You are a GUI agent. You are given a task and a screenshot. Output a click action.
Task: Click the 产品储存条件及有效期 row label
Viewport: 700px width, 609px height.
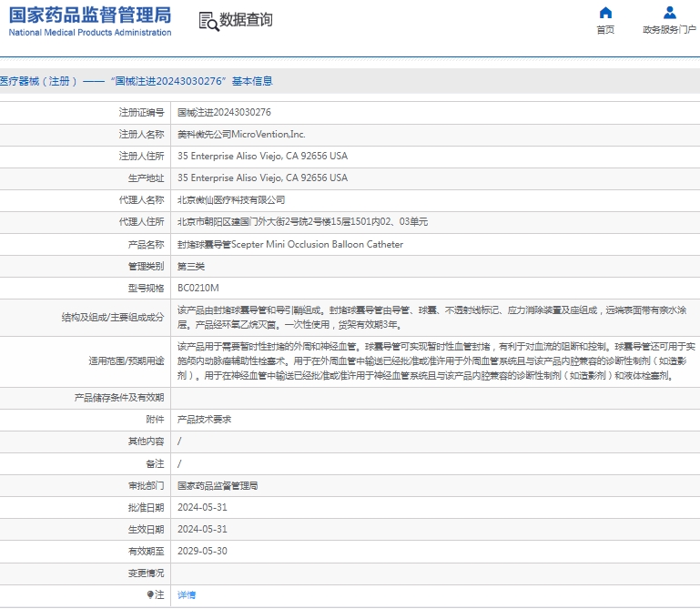point(119,398)
